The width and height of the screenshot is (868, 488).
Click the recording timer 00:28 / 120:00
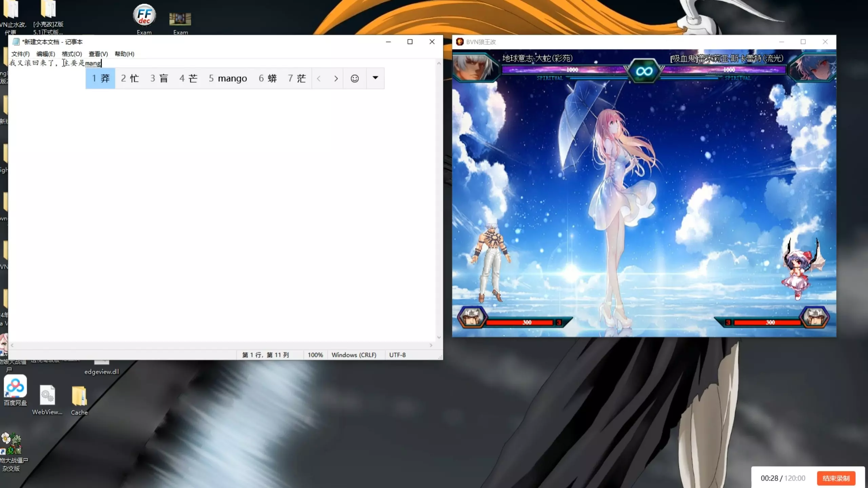tap(783, 478)
